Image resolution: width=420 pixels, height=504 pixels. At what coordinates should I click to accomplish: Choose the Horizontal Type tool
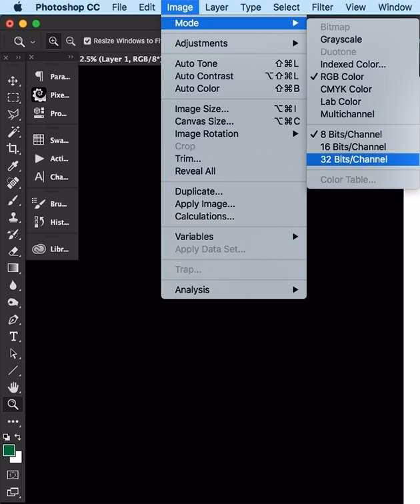[13, 337]
